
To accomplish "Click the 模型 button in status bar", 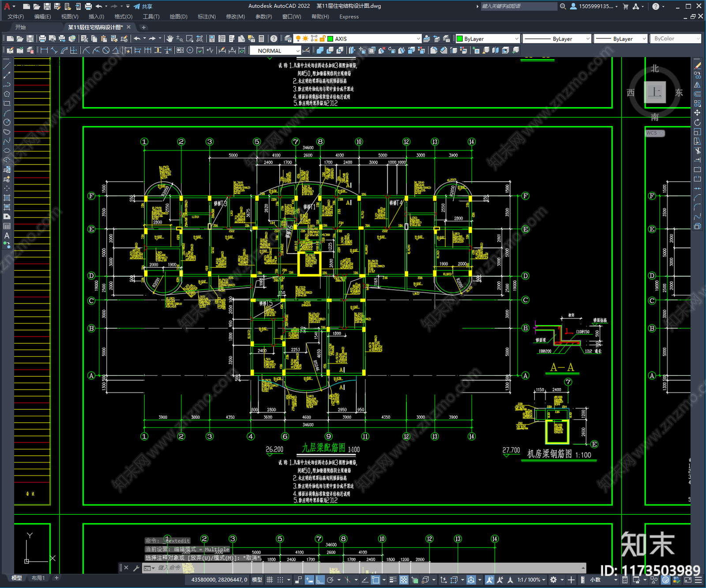I will point(257,580).
